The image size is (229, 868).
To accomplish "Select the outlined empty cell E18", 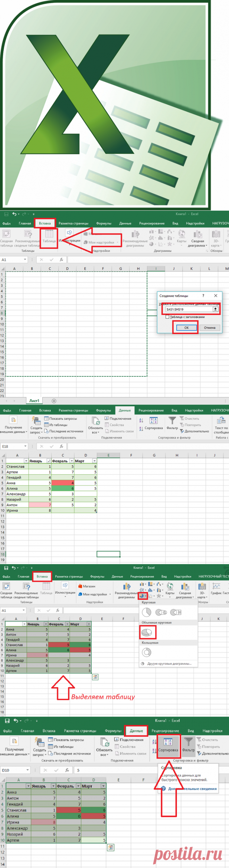I will (x=108, y=554).
